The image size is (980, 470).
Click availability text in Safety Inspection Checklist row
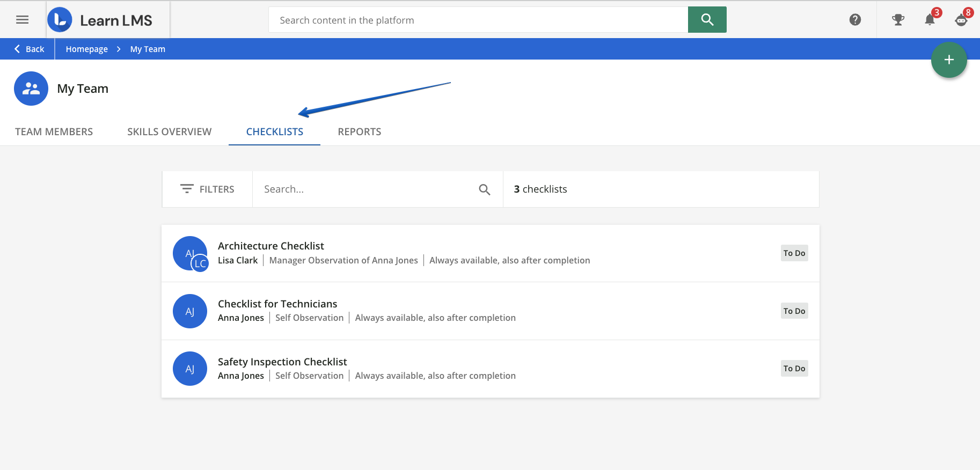(435, 376)
